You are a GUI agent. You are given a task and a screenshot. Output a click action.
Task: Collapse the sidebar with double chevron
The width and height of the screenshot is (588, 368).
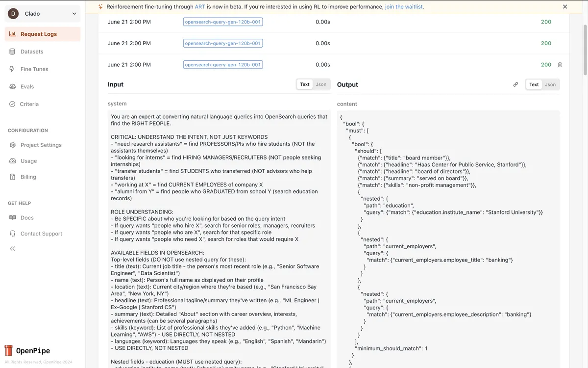point(12,249)
